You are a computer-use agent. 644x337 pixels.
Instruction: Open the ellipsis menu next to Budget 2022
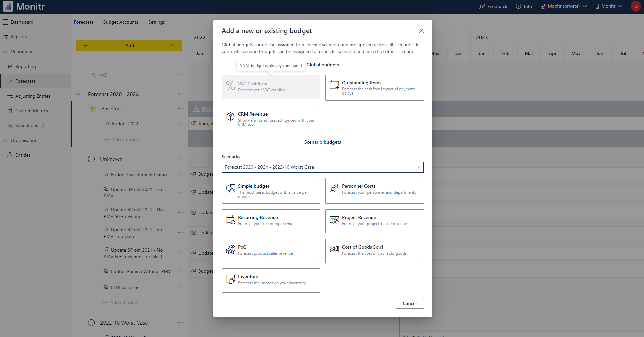181,123
